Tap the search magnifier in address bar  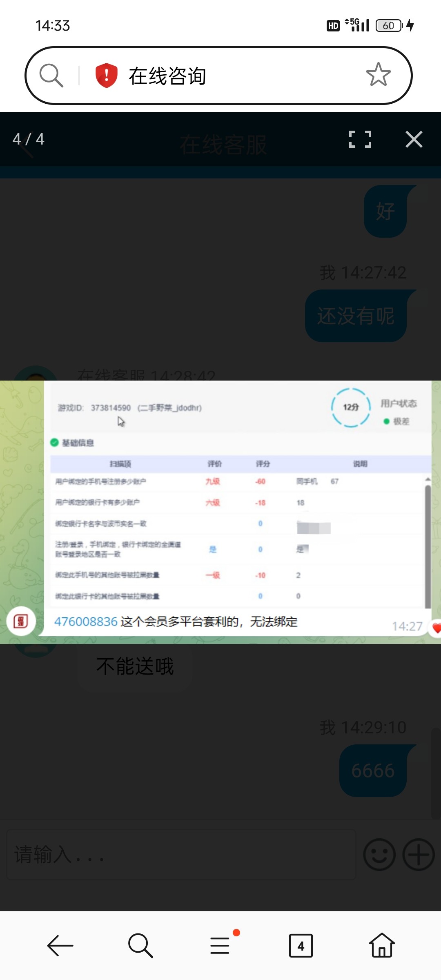click(x=51, y=76)
